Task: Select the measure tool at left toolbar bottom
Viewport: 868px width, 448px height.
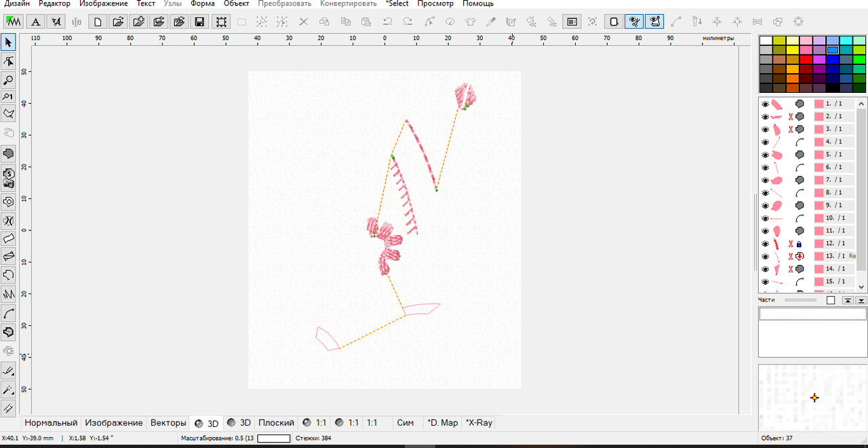Action: click(9, 408)
